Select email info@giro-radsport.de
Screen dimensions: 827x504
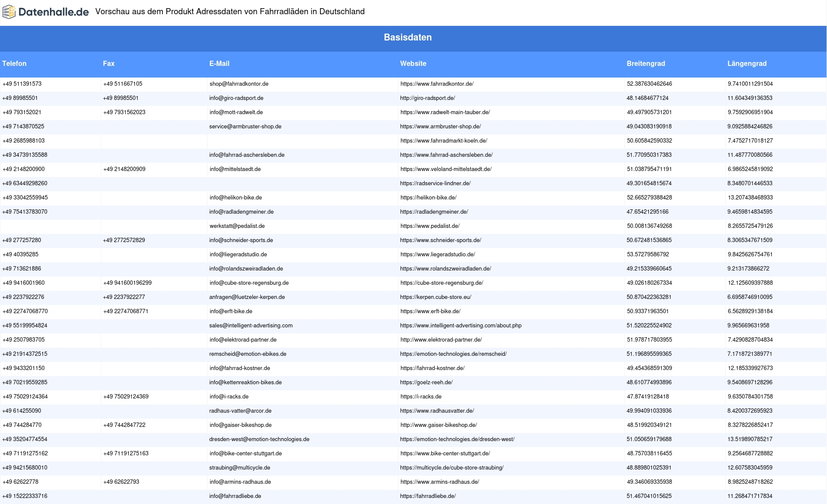pyautogui.click(x=236, y=98)
